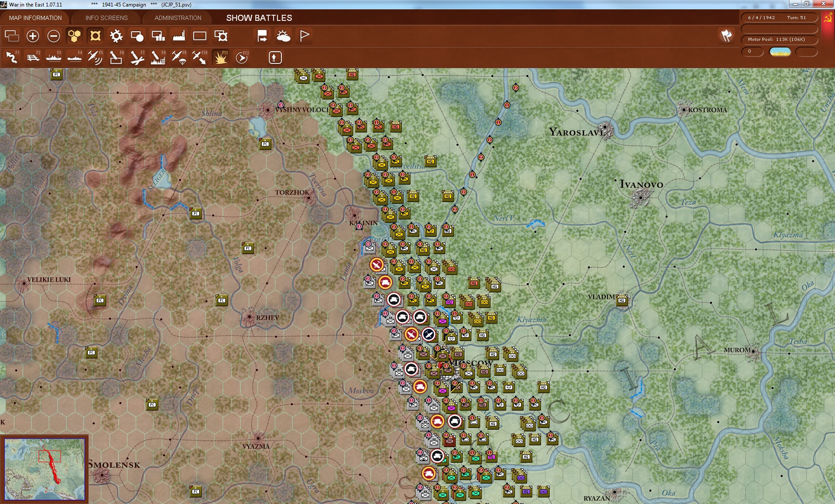
Task: Select Bomb City mode (F8)
Action: coord(157,57)
